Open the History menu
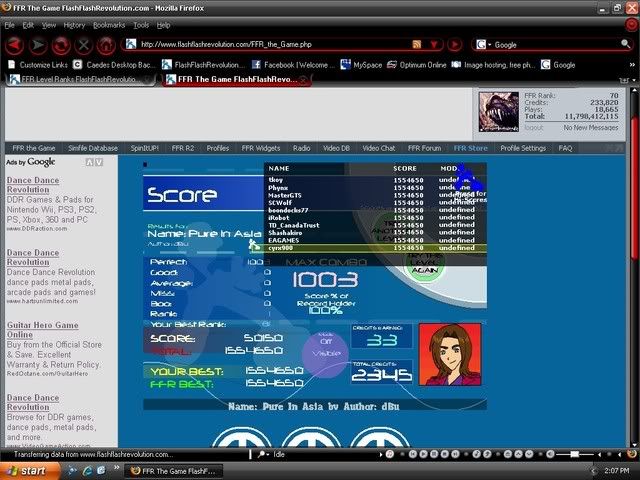 [x=74, y=24]
